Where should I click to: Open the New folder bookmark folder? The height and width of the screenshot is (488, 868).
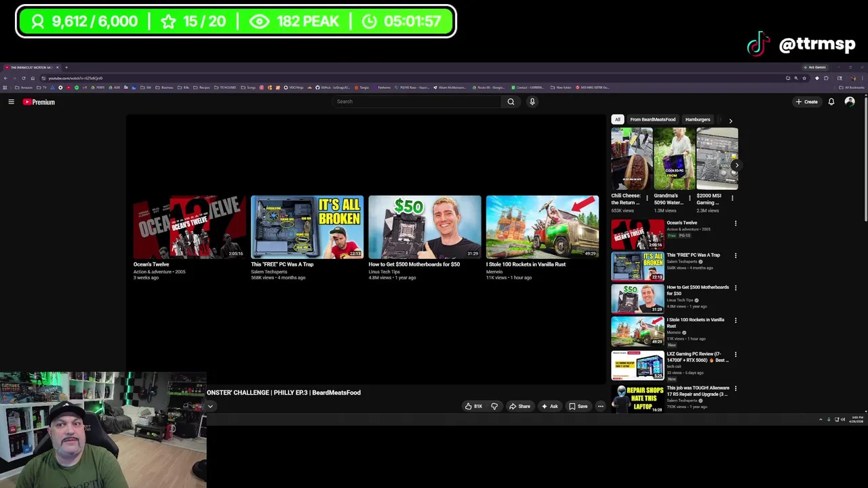tap(561, 87)
